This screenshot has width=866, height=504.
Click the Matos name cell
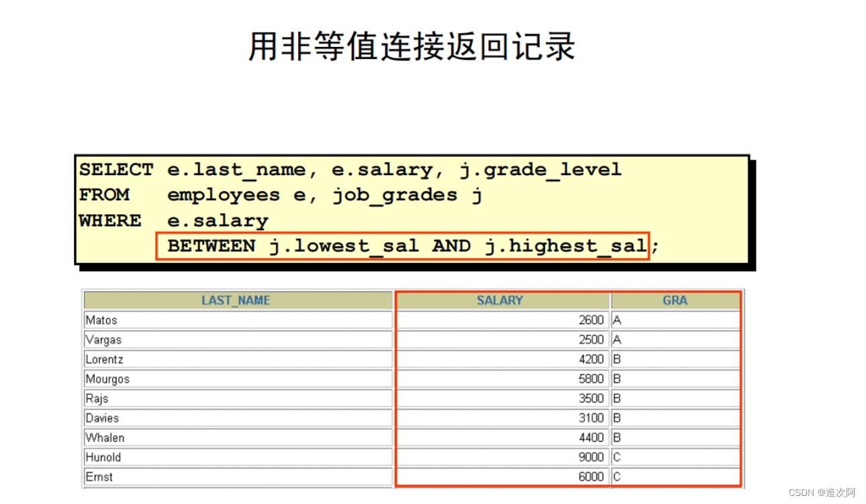(x=238, y=320)
